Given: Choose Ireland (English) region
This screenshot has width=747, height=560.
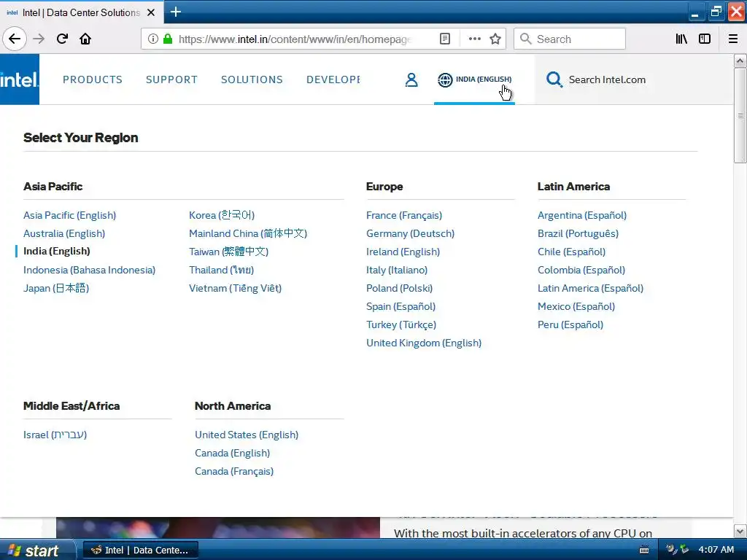Looking at the screenshot, I should tap(403, 252).
